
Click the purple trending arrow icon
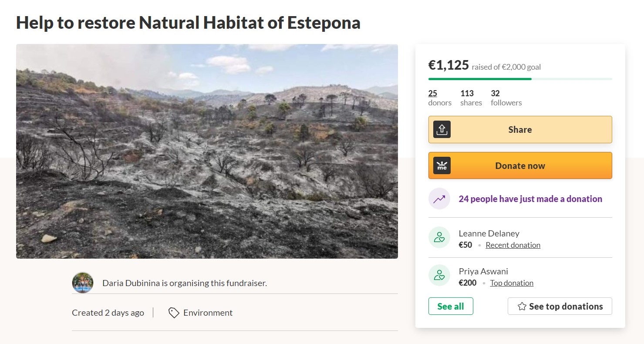coord(439,199)
